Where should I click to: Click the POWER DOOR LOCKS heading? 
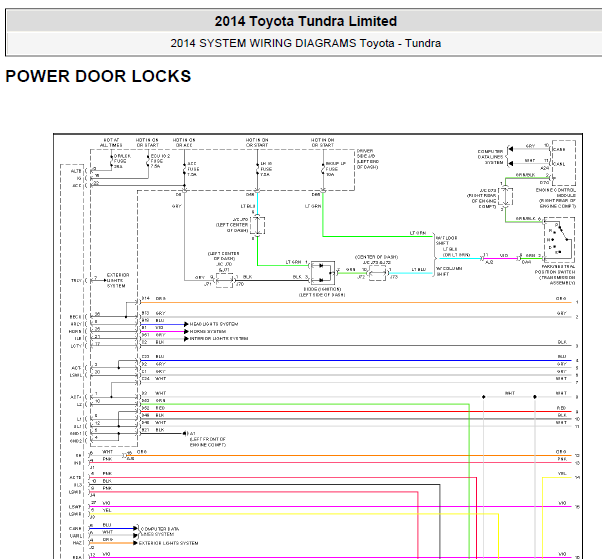pos(98,76)
